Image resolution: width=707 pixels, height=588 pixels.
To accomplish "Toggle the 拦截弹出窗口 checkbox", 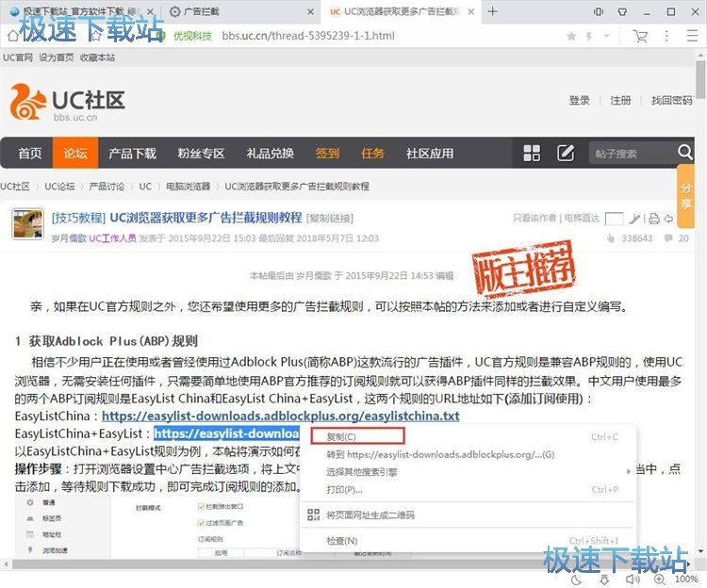I will 201,506.
